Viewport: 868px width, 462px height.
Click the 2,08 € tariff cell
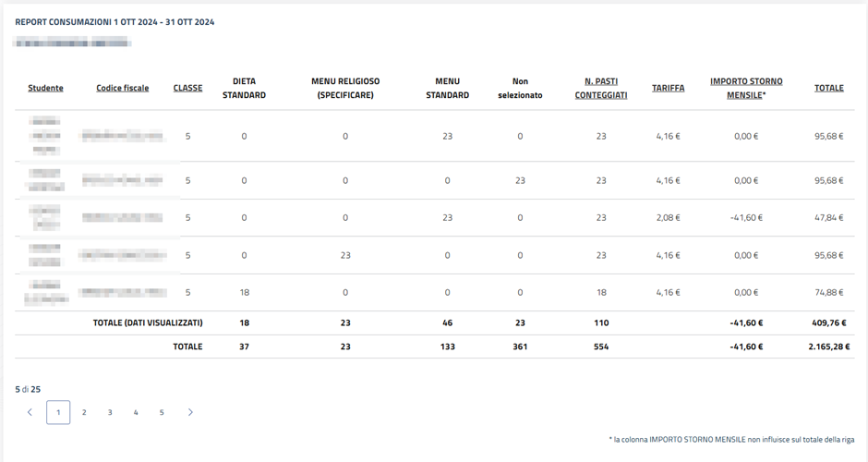coord(668,218)
